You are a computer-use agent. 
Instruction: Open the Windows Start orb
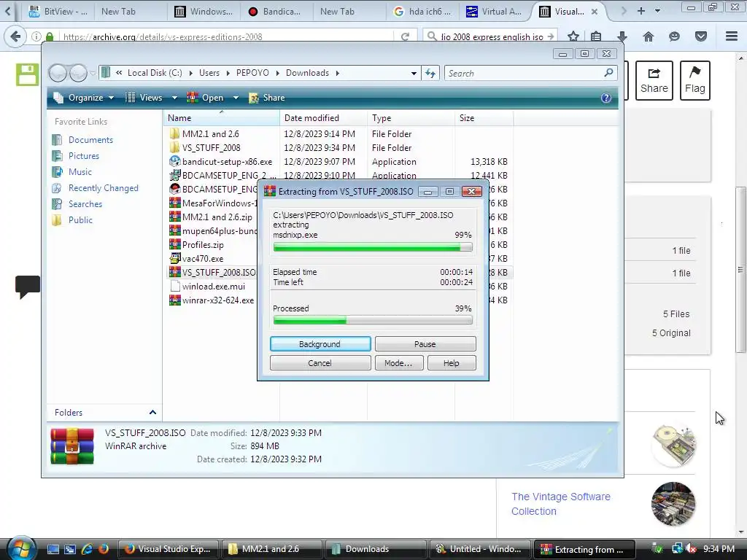click(x=21, y=548)
